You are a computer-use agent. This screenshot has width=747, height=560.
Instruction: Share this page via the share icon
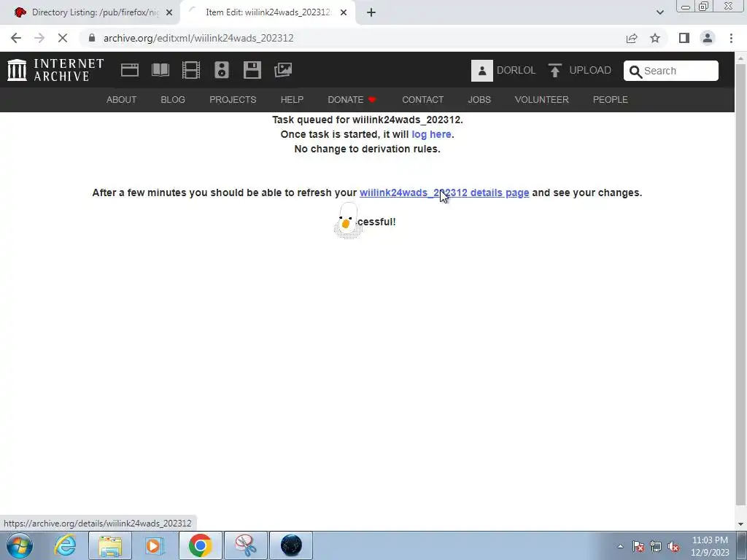tap(632, 38)
